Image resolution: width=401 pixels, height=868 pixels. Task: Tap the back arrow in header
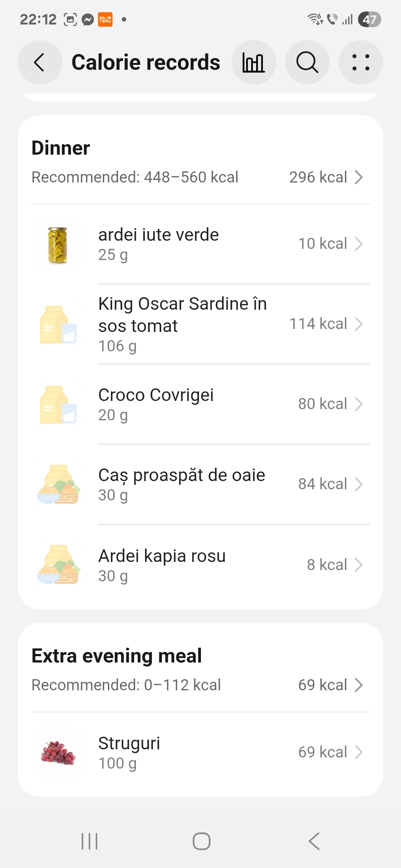(40, 62)
